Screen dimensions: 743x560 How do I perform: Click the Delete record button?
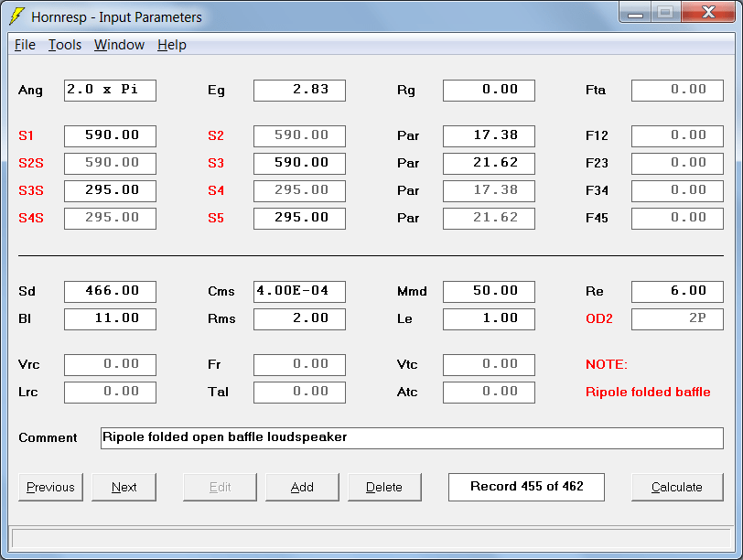(384, 487)
